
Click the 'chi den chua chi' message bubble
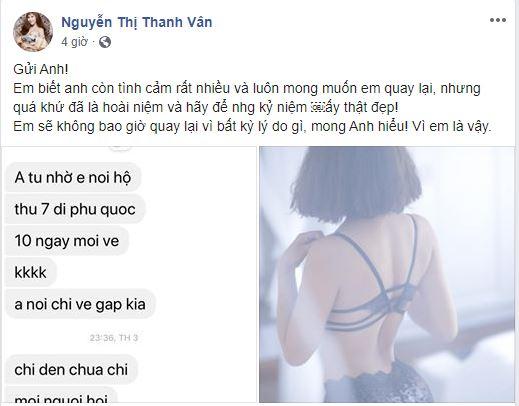click(x=71, y=369)
